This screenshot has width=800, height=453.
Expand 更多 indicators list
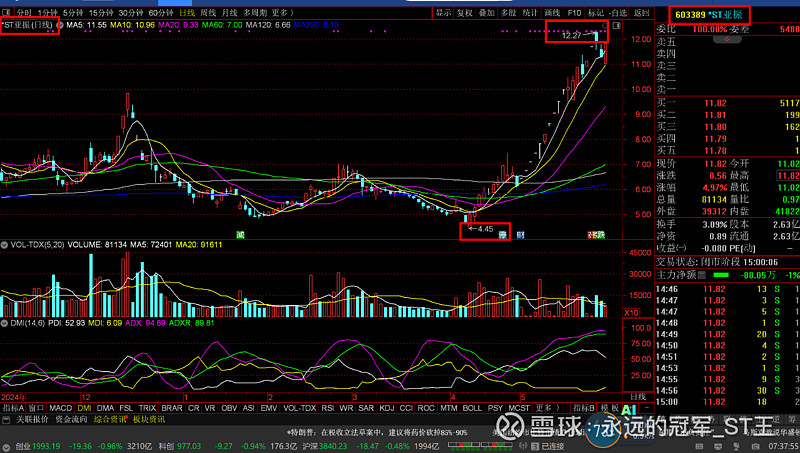(547, 408)
